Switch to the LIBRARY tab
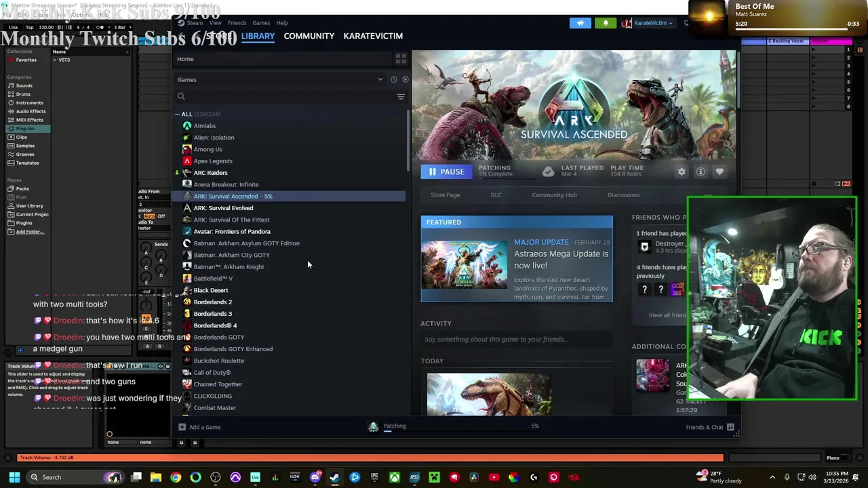Viewport: 868px width, 488px height. click(258, 36)
